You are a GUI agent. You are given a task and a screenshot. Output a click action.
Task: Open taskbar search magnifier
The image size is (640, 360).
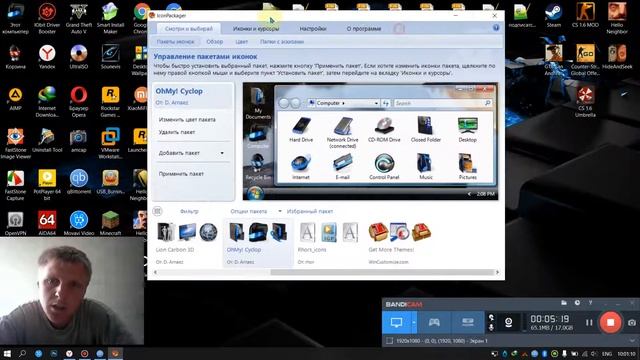click(x=22, y=353)
